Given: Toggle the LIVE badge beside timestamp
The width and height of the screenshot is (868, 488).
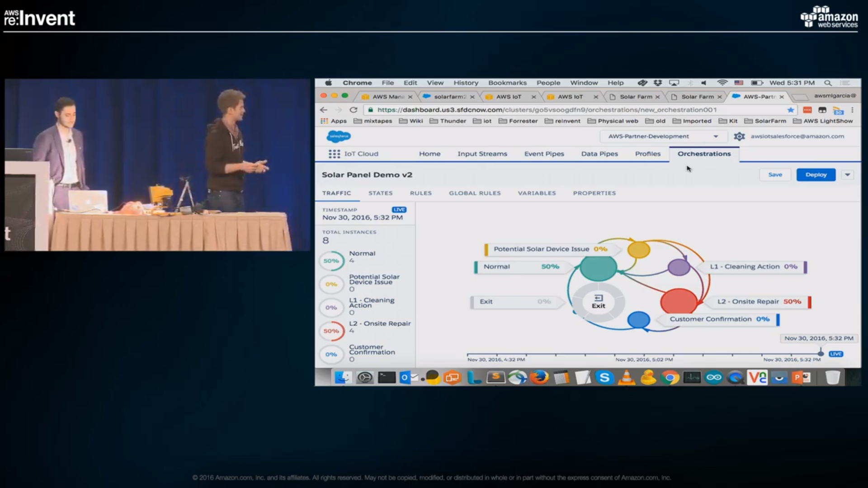Looking at the screenshot, I should click(399, 210).
